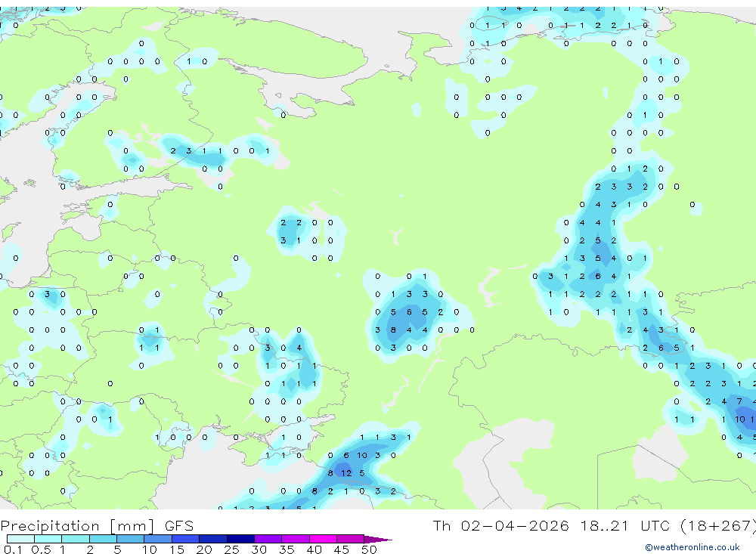The width and height of the screenshot is (756, 554).
Task: Click the 1–2 mm legend color swatch
Action: (x=76, y=539)
